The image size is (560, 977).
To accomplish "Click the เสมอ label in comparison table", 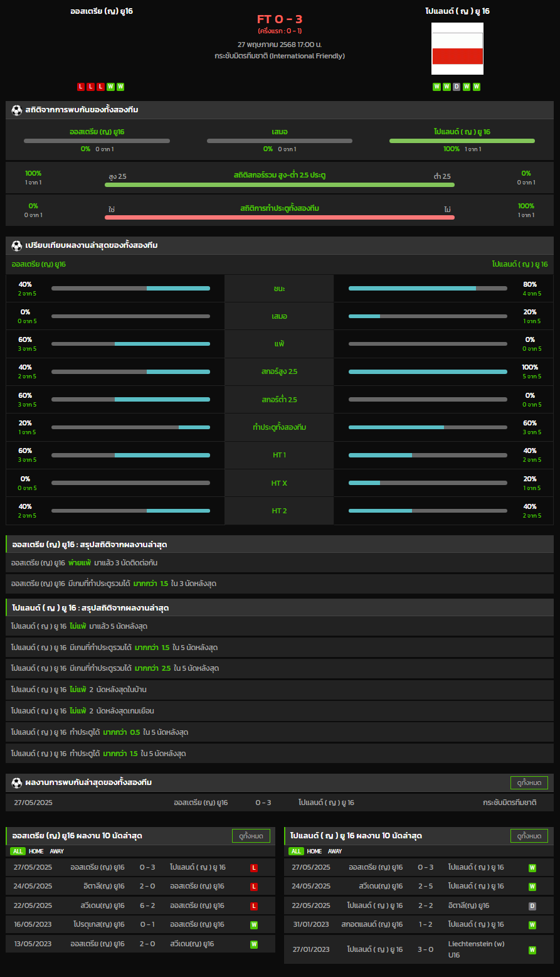I will coord(280,316).
